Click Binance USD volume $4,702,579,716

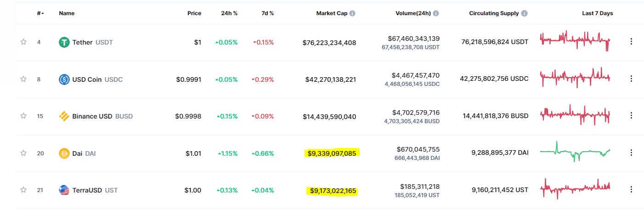tap(416, 112)
